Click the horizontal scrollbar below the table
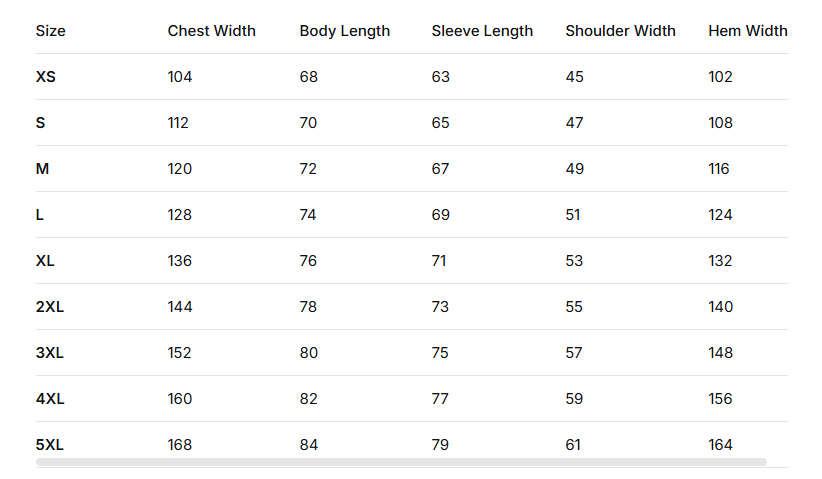Image resolution: width=822 pixels, height=479 pixels. [401, 462]
